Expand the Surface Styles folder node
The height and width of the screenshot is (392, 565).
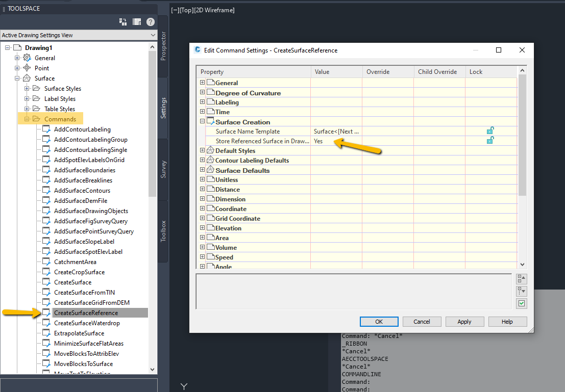click(x=27, y=88)
